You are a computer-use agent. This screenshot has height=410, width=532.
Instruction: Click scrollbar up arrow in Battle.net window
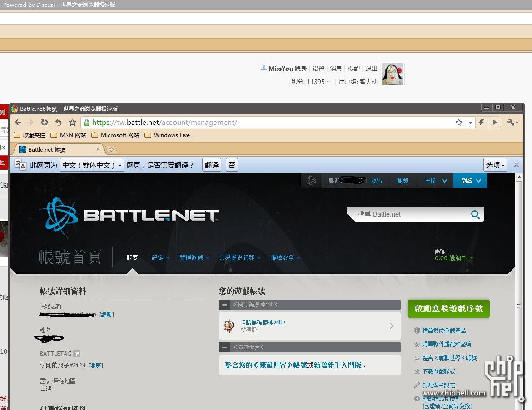(518, 177)
